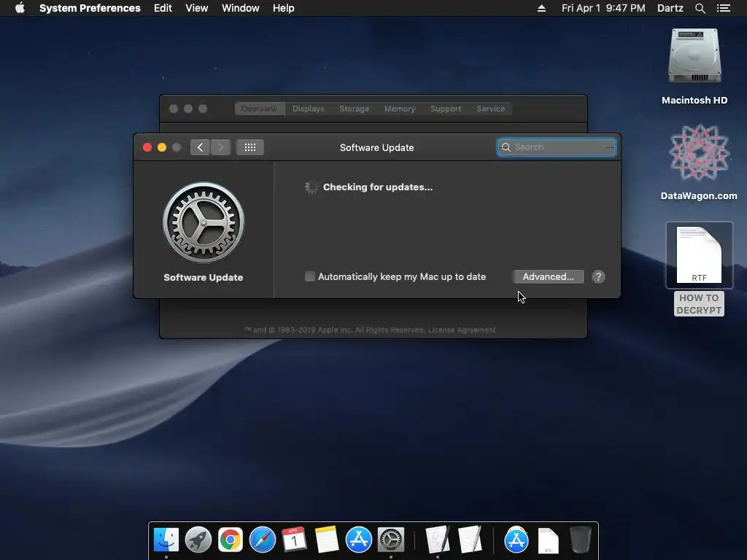Open Calendar from the Dock
Image resolution: width=747 pixels, height=560 pixels.
point(294,540)
